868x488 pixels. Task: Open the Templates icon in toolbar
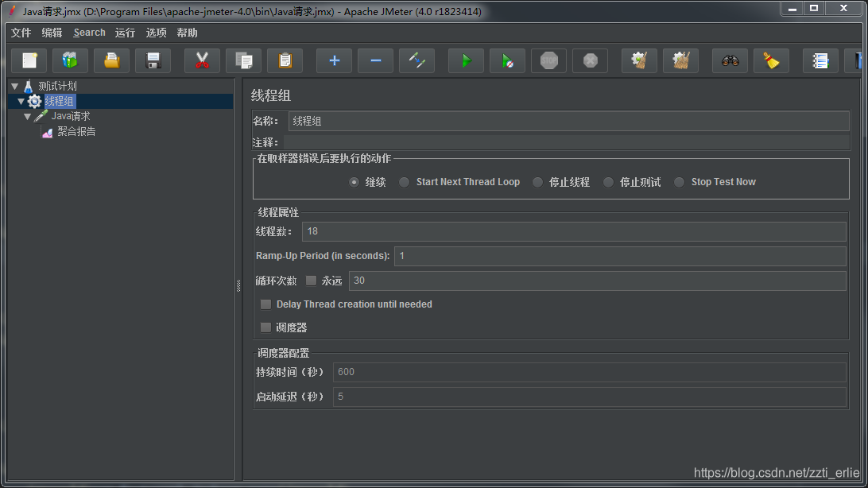70,60
